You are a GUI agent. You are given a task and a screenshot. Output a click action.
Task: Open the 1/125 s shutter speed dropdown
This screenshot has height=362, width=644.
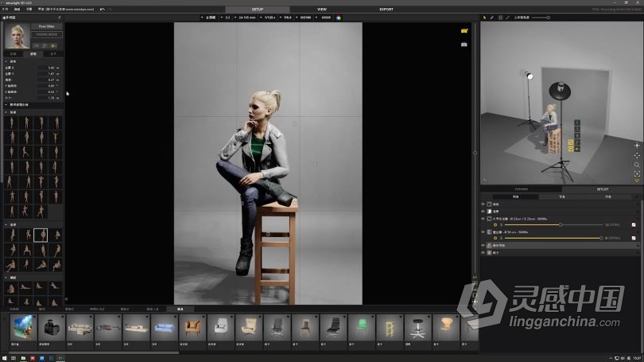pyautogui.click(x=268, y=18)
